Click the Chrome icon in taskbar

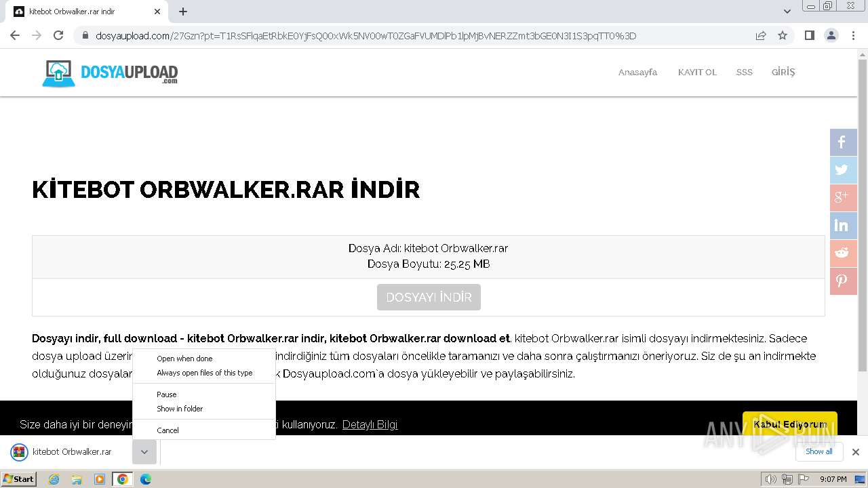[x=123, y=479]
